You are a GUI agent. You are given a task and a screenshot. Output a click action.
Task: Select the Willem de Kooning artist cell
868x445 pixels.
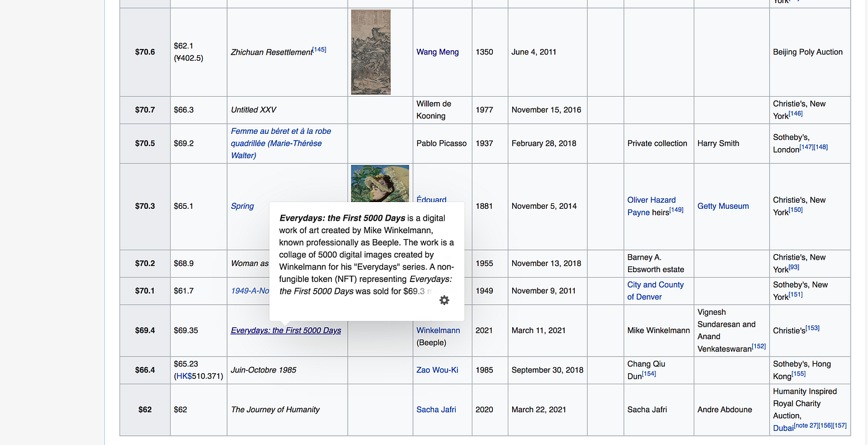(442, 110)
